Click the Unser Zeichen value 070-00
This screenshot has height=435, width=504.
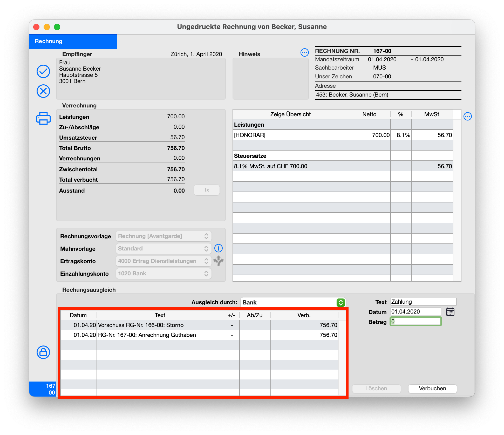click(x=382, y=76)
